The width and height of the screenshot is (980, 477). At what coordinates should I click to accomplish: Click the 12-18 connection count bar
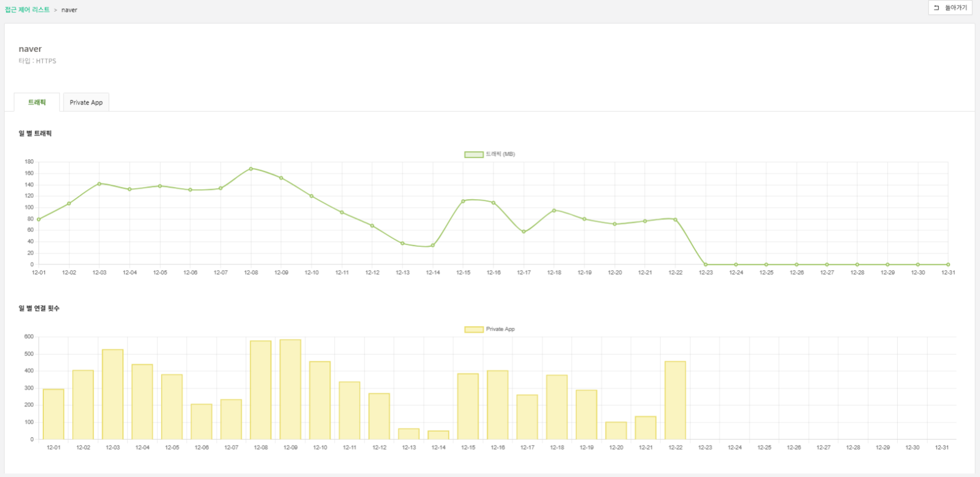click(x=557, y=407)
